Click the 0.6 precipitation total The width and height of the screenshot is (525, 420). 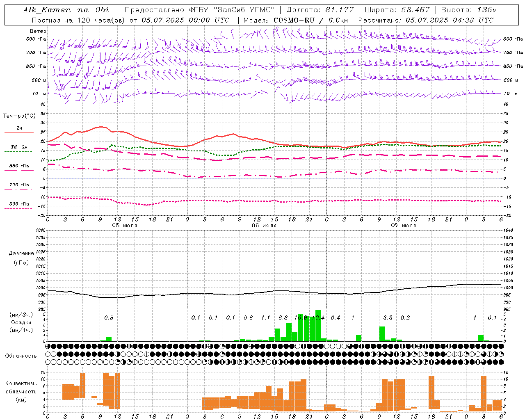pyautogui.click(x=248, y=317)
